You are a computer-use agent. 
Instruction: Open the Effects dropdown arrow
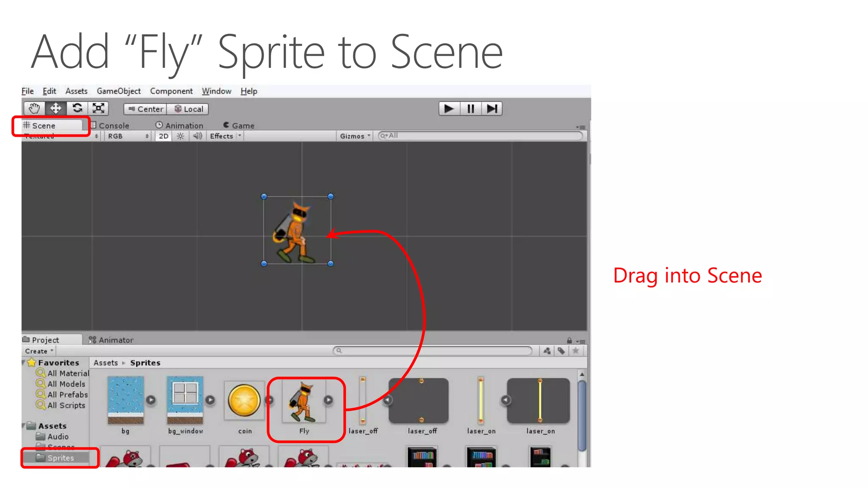(240, 136)
